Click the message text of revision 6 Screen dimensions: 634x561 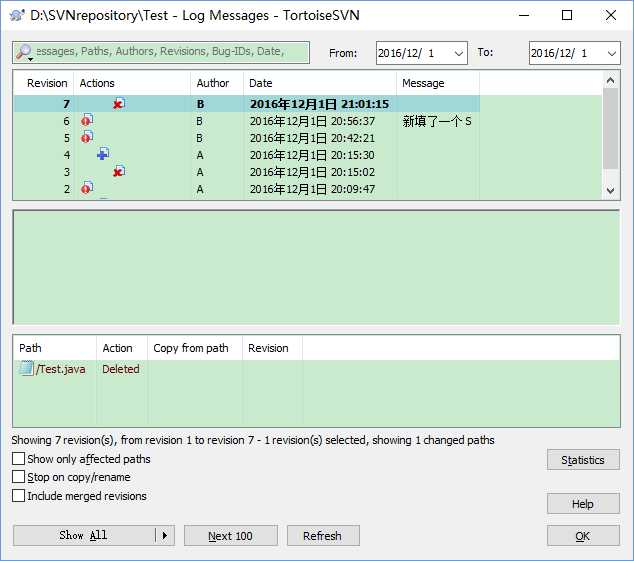click(x=437, y=121)
